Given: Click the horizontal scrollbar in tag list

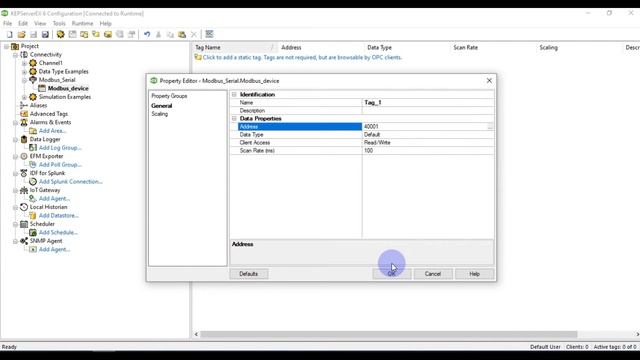Looking at the screenshot, I should pos(389,334).
